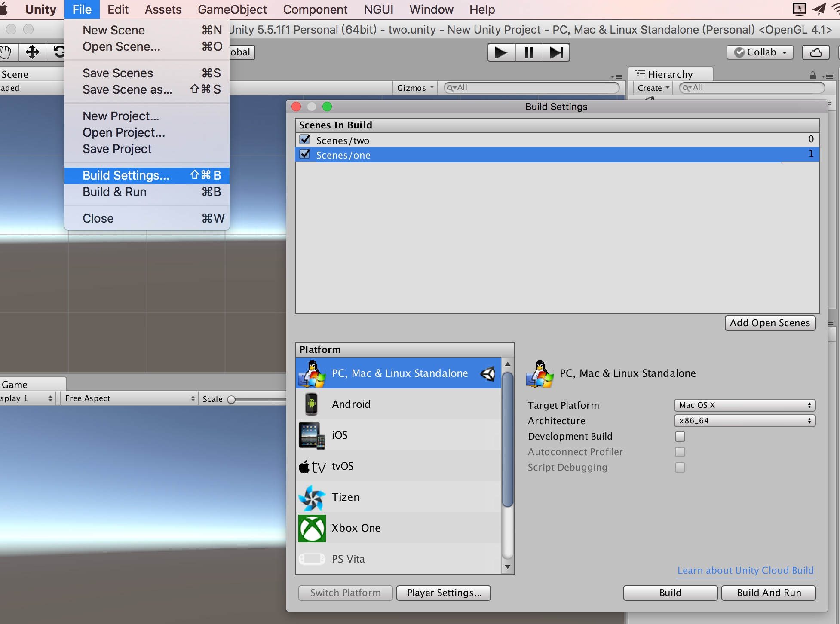Click the platform list scroll up arrow
This screenshot has height=624, width=840.
point(508,364)
